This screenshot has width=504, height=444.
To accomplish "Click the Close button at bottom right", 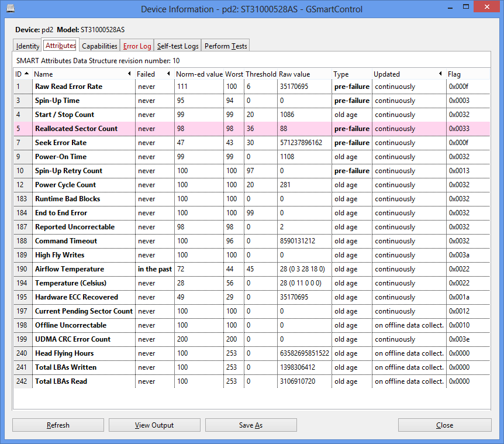I will pos(444,425).
